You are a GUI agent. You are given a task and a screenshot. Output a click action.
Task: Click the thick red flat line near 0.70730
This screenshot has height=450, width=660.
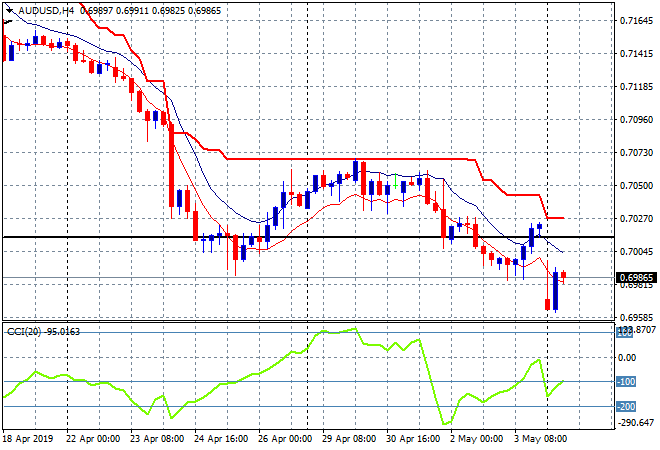[350, 158]
